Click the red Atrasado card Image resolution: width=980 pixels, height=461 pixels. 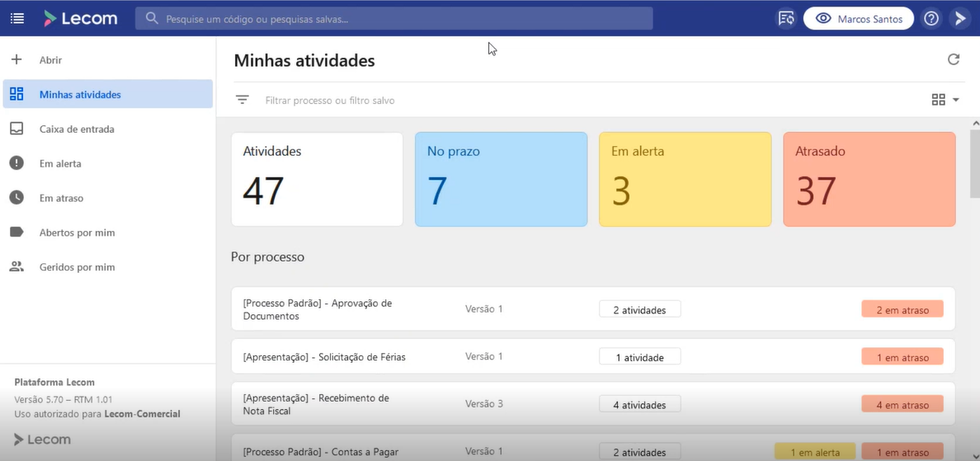point(869,179)
